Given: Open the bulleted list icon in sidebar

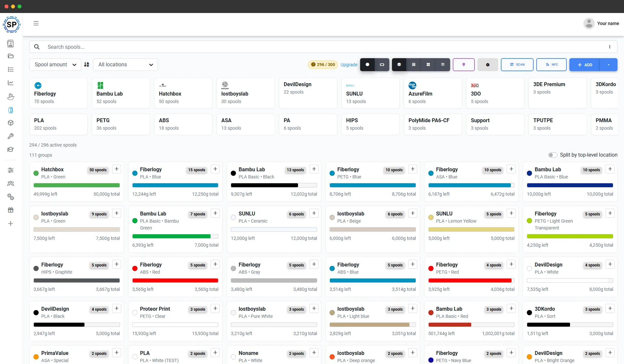Looking at the screenshot, I should (x=11, y=70).
